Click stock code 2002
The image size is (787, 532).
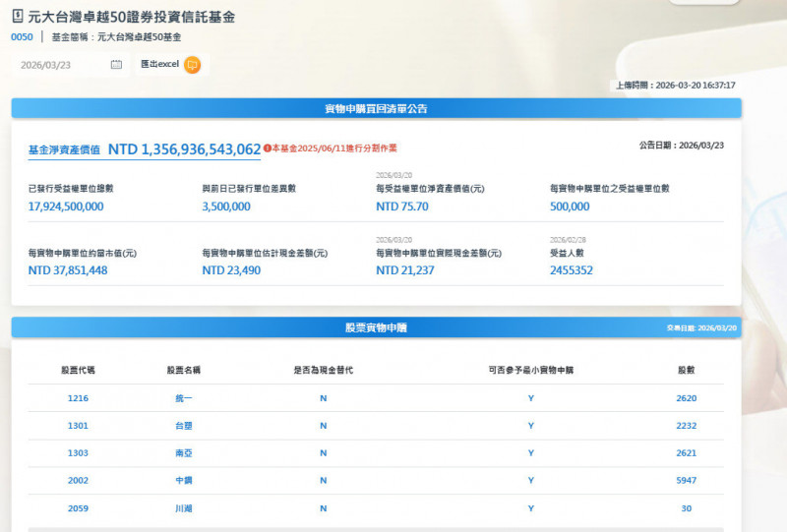coord(78,480)
